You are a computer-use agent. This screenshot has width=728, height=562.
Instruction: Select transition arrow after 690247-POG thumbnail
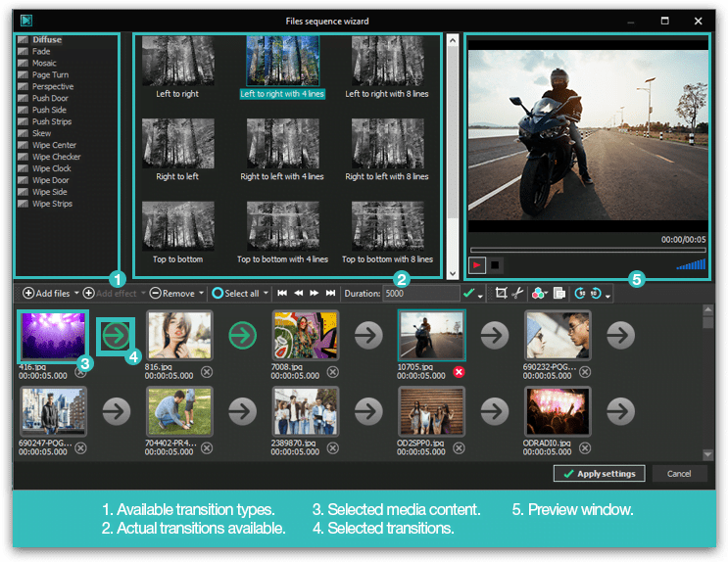pyautogui.click(x=117, y=411)
